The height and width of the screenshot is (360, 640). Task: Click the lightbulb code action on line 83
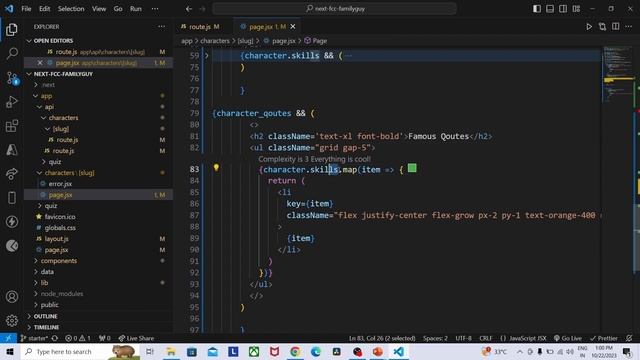click(216, 168)
